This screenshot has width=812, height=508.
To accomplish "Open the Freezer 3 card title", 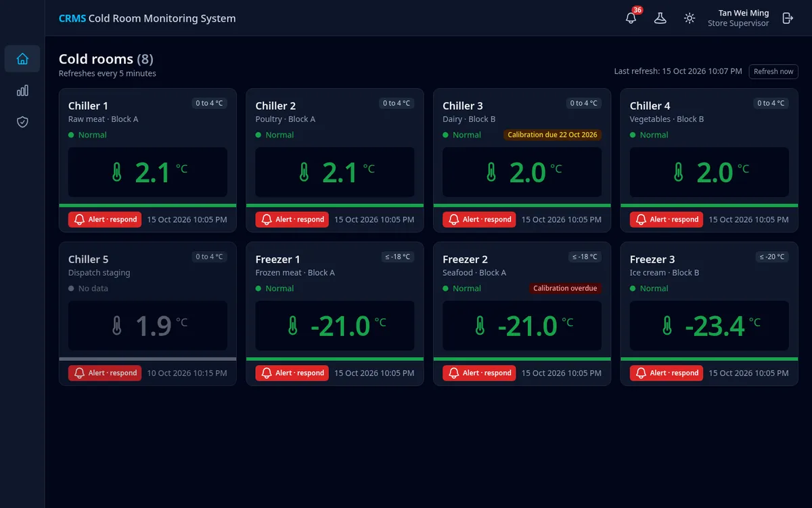I will [652, 259].
